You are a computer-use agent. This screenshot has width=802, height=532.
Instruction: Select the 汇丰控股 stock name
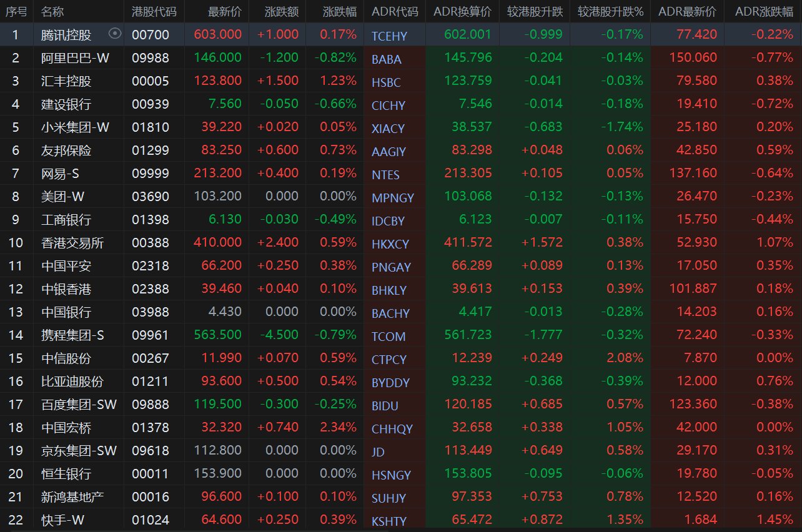pos(66,81)
